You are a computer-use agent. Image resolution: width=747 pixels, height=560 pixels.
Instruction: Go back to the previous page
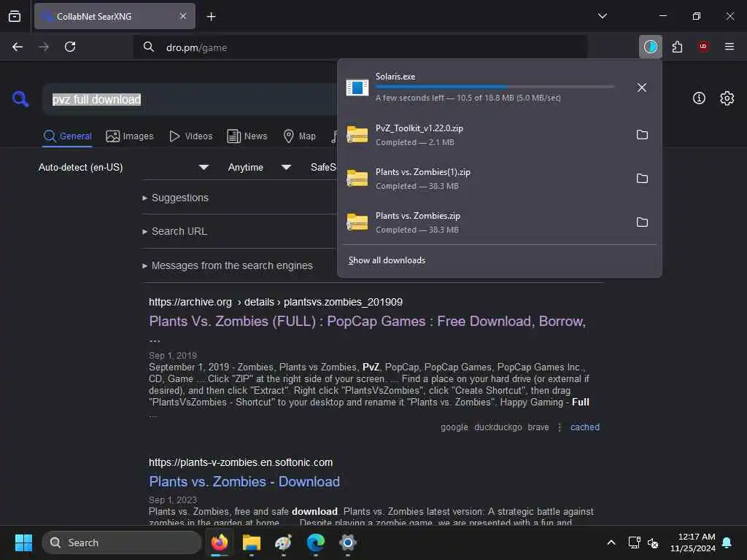pyautogui.click(x=18, y=47)
